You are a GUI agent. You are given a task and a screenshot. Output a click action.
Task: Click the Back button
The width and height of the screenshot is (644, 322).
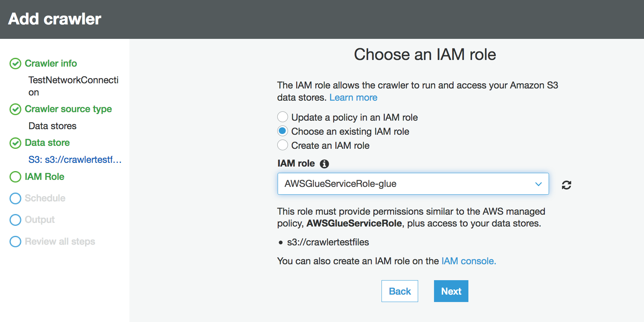point(400,291)
